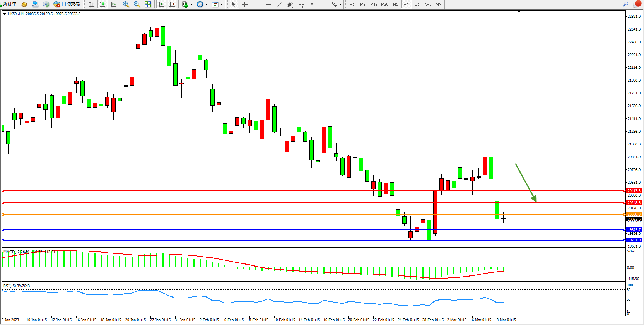644x325 pixels.
Task: Zoom in on the chart
Action: (x=126, y=4)
